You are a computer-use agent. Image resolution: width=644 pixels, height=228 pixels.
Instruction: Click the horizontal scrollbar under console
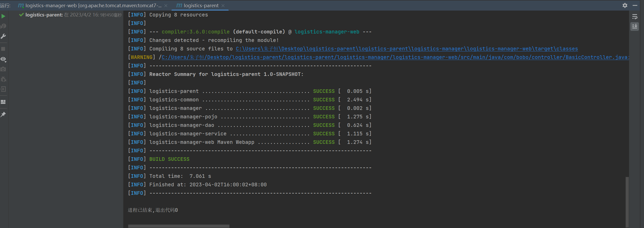pyautogui.click(x=179, y=226)
